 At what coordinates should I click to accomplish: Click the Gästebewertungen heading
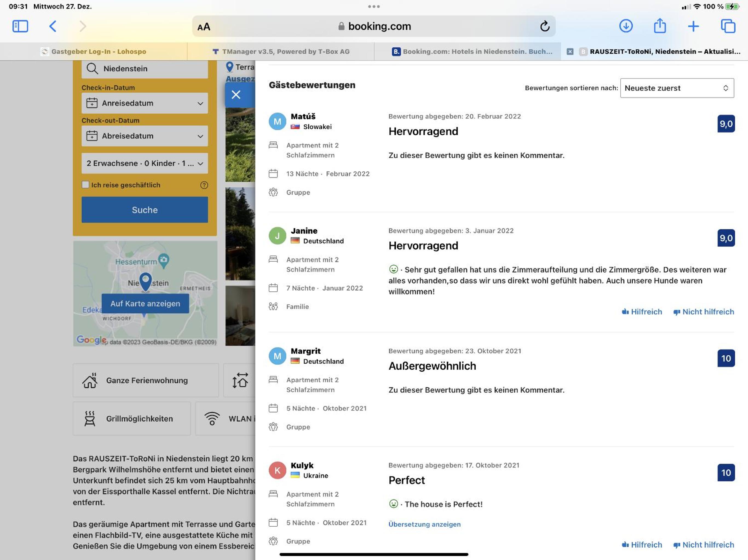coord(312,85)
